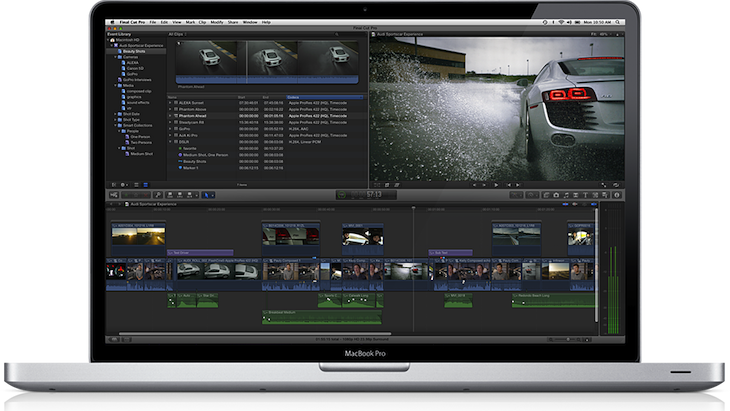Select the ALEXA keyword collection

[132, 62]
